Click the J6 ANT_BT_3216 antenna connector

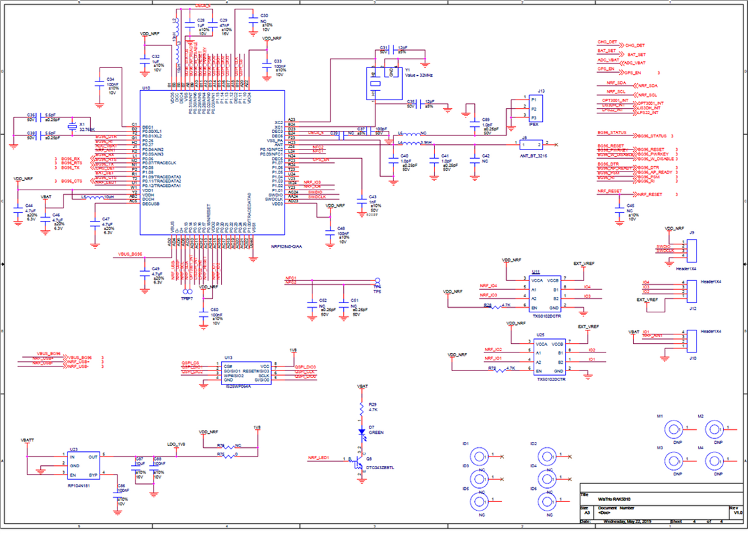[x=531, y=144]
